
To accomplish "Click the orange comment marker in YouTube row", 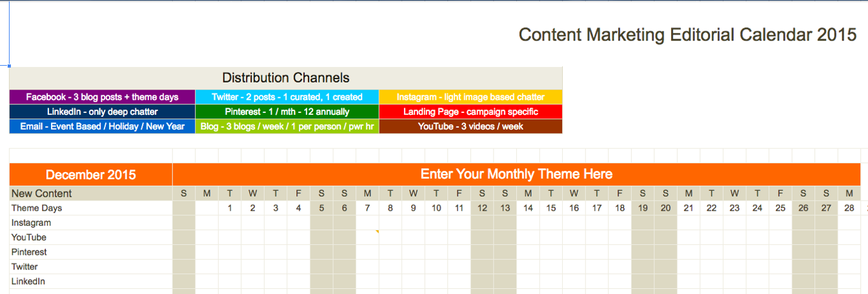I will click(x=377, y=232).
